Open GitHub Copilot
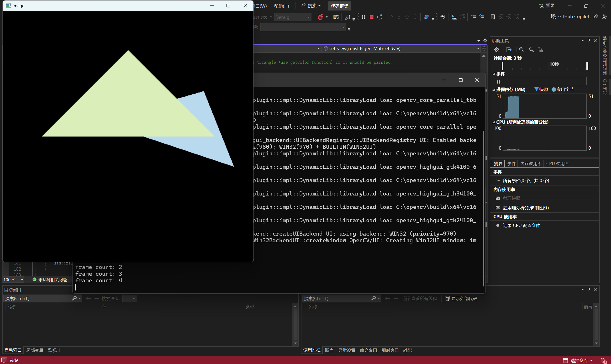Screen dimensions: 611x364 pos(570,16)
